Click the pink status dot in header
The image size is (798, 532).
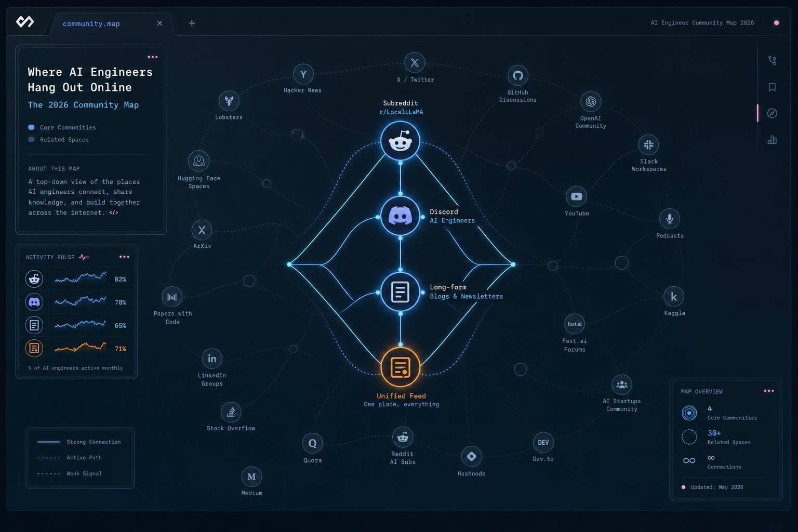(x=776, y=23)
